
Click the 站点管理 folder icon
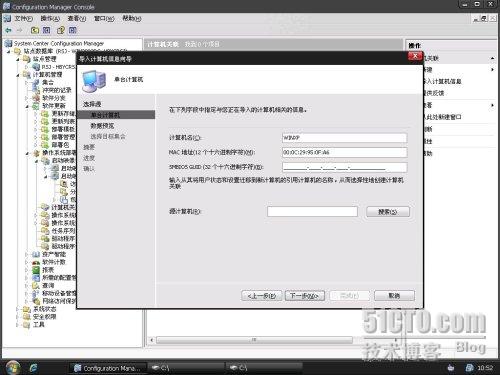tap(27, 59)
